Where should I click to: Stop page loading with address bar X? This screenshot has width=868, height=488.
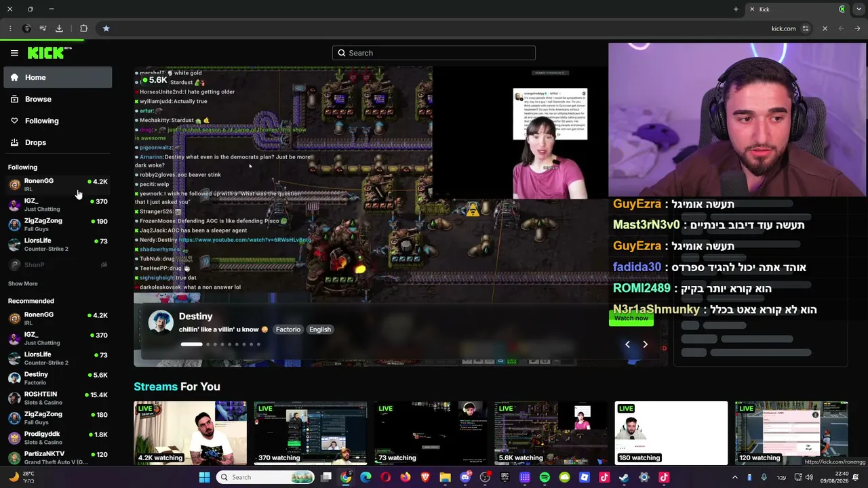(825, 28)
